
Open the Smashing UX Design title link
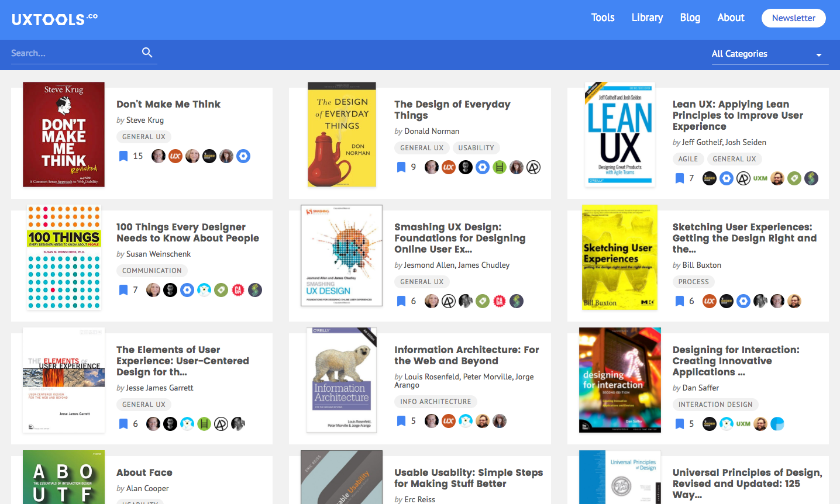460,238
